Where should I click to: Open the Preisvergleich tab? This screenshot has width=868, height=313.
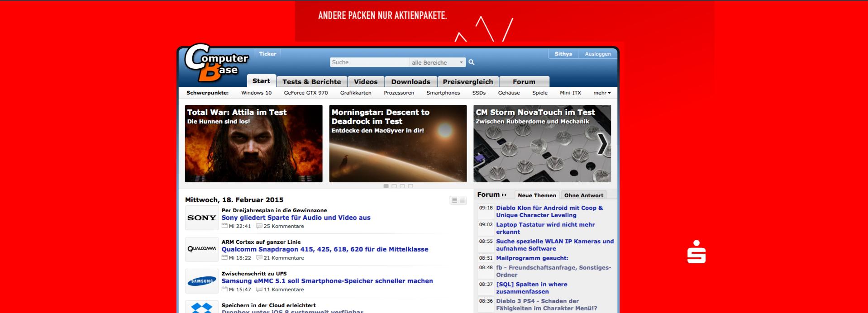[x=468, y=81]
